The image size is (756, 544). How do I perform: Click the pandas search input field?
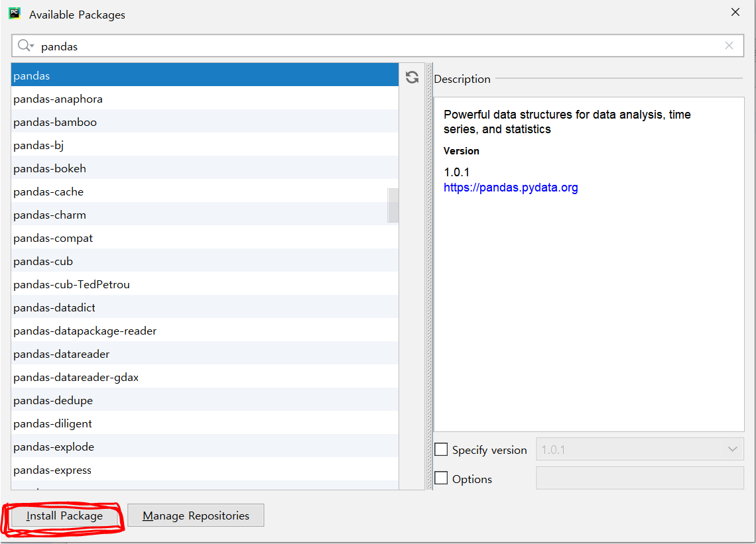coord(377,46)
